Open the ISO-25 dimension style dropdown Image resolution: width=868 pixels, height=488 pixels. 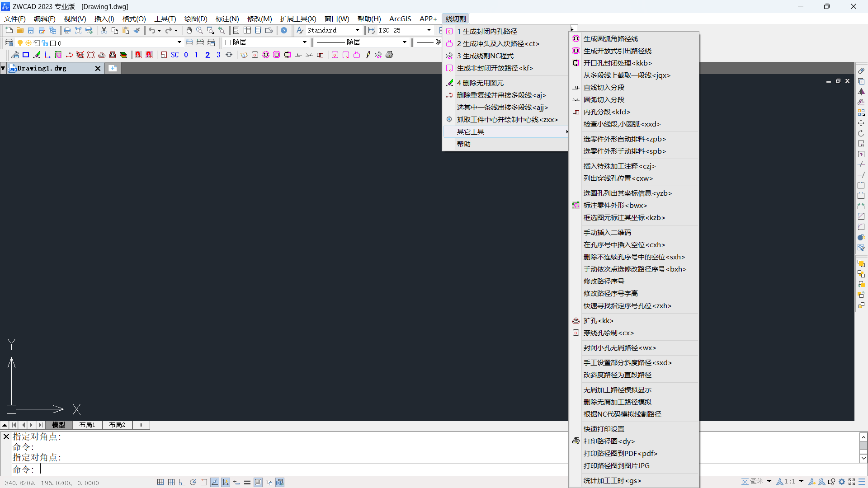(x=429, y=30)
